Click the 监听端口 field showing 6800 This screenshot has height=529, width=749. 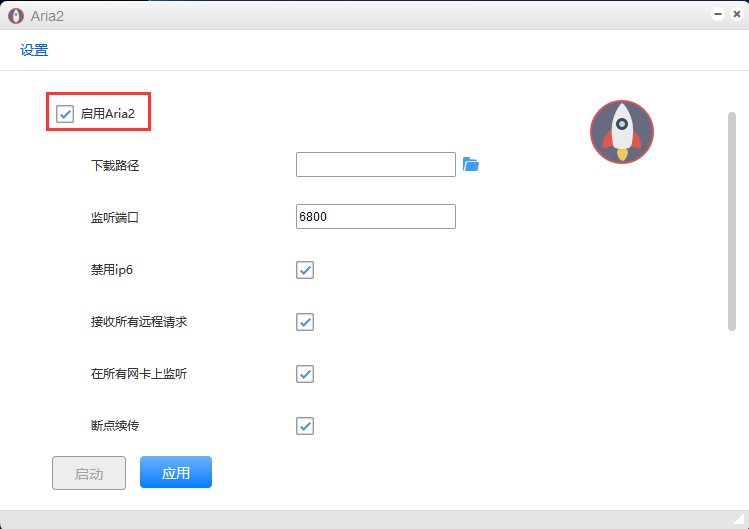pos(376,217)
